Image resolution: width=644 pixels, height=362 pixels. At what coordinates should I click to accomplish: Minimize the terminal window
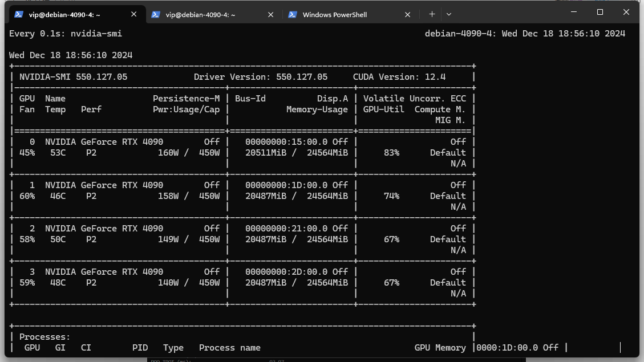click(x=574, y=12)
